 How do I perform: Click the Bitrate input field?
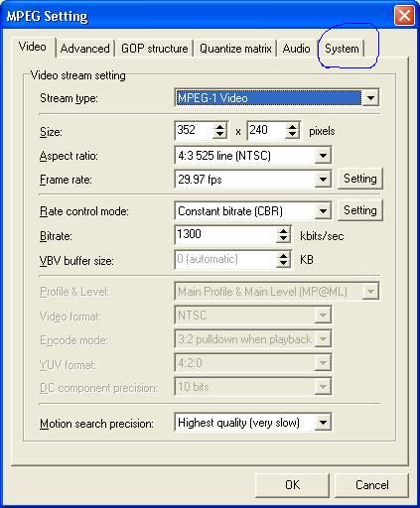tap(225, 234)
